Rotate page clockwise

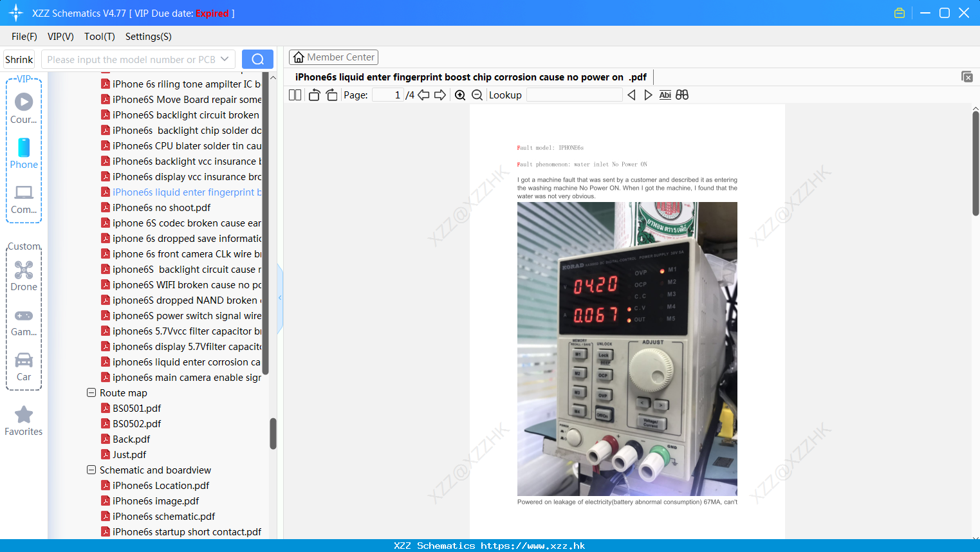(x=331, y=95)
